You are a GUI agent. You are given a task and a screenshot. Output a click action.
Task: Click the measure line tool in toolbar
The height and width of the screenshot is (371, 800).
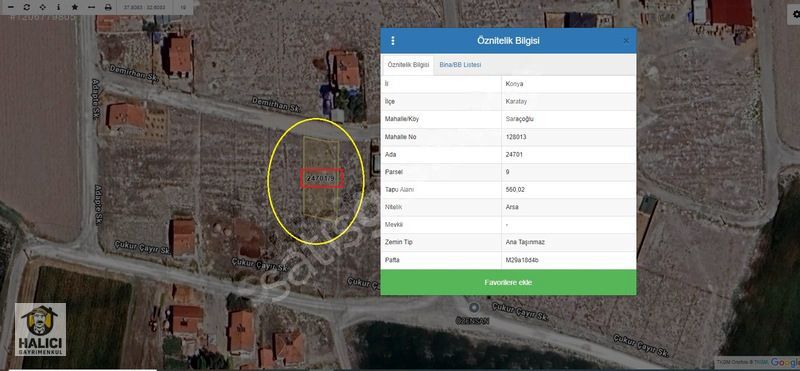(91, 7)
